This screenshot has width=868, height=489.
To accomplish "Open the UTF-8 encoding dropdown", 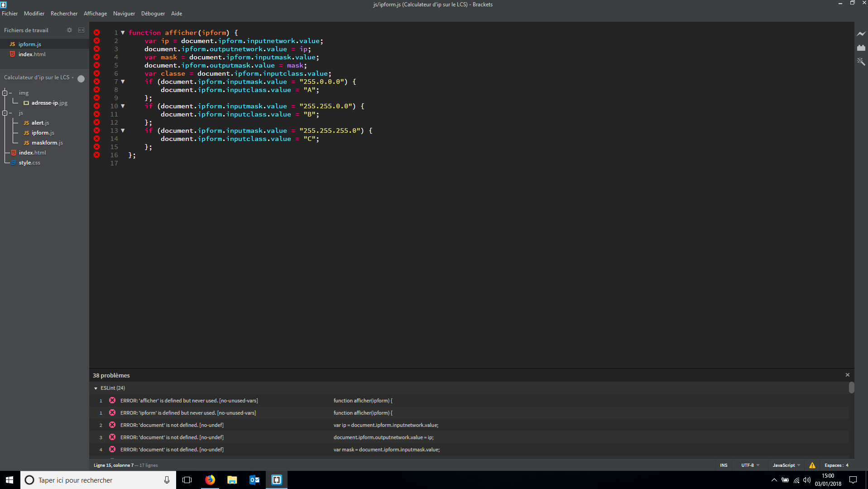I will pos(750,465).
